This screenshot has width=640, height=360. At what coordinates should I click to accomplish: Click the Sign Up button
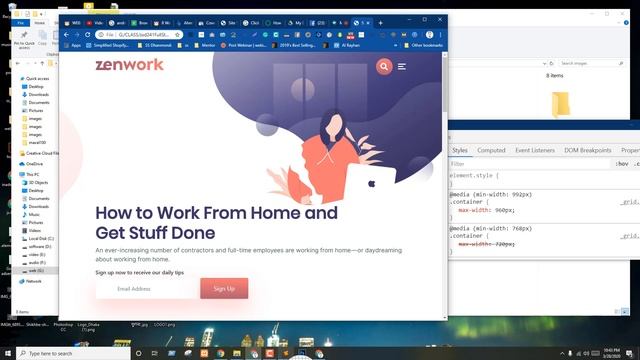(224, 289)
